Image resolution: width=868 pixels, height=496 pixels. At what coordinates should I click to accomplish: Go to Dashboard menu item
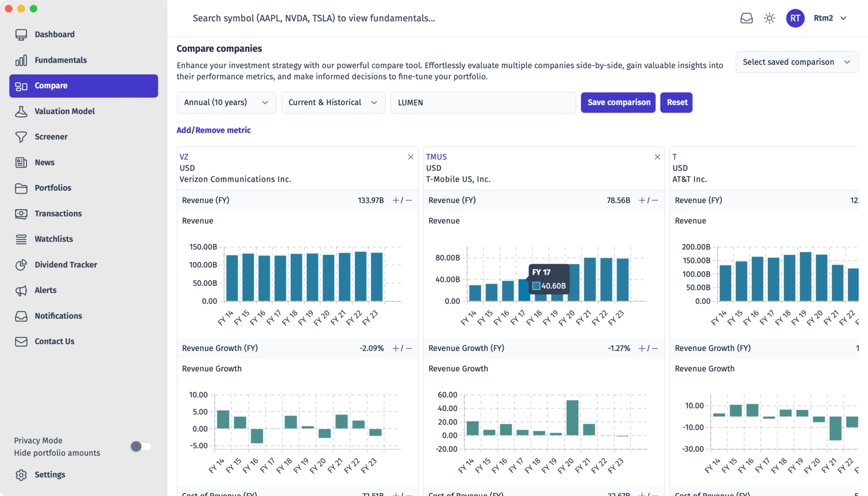(83, 34)
